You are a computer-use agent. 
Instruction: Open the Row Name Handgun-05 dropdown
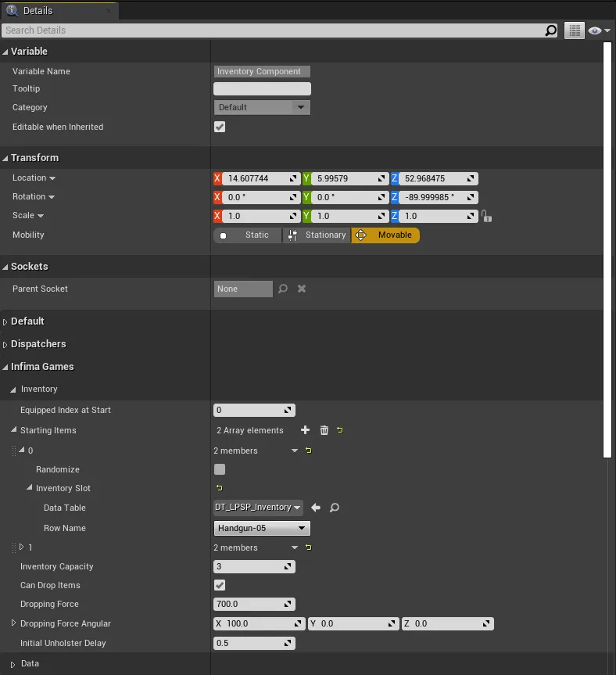click(262, 528)
